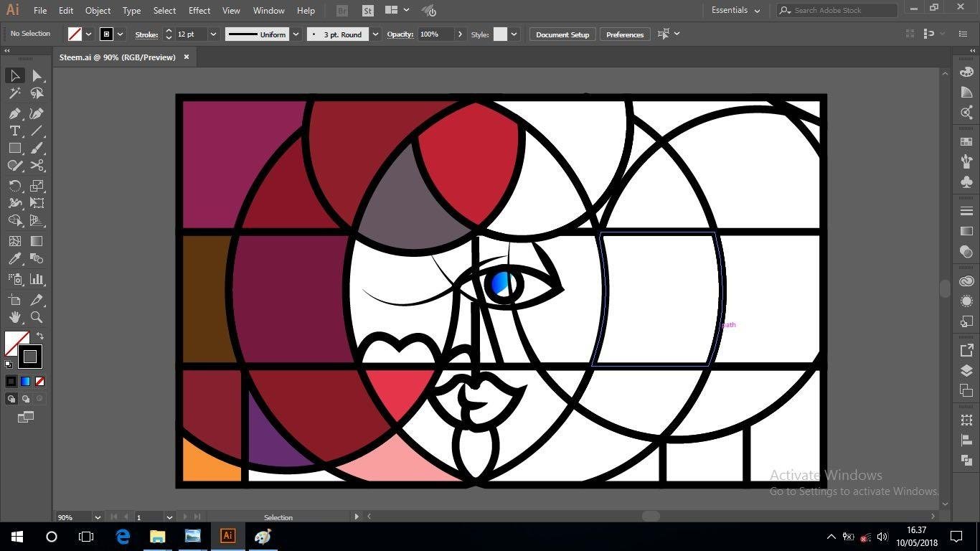Select the Free Transform tool
Screen dimensions: 980x551
[x=37, y=203]
